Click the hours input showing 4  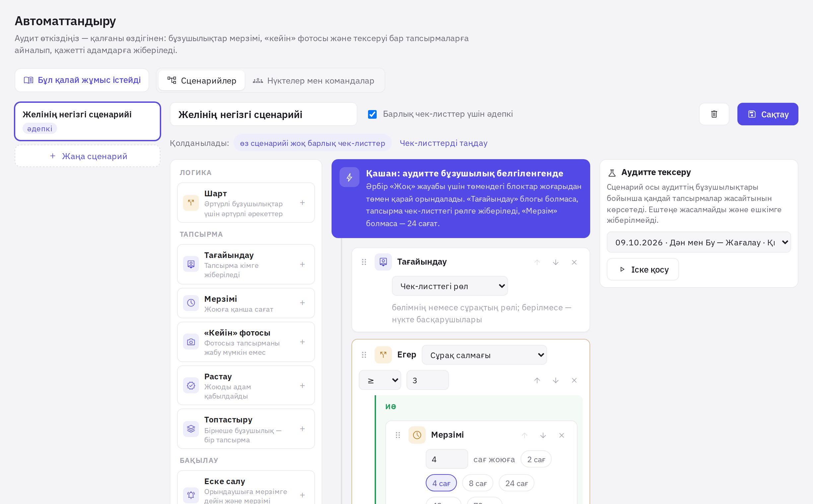(x=447, y=459)
